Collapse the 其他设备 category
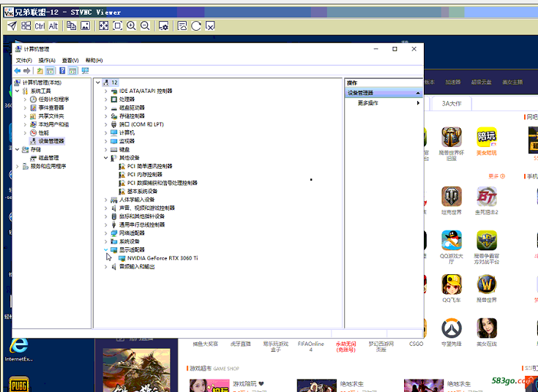538x392 pixels. coord(105,158)
